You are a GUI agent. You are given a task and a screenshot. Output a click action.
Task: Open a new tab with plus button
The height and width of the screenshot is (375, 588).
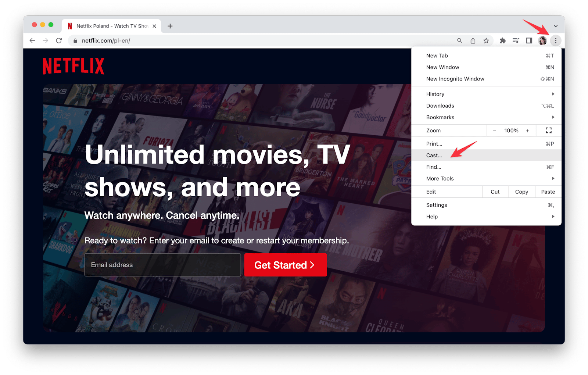tap(170, 26)
